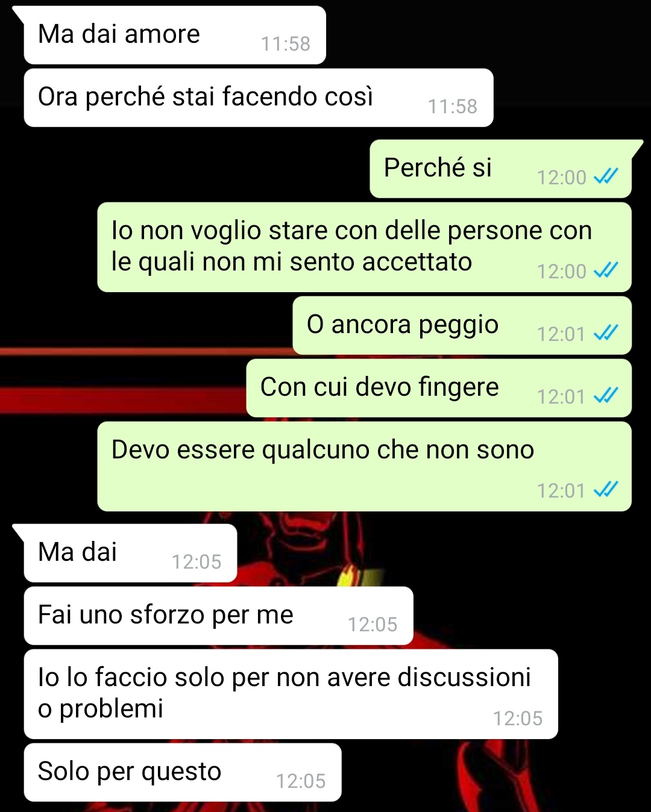Select 'Fai uno sforzo per me' message
The width and height of the screenshot is (651, 812).
(218, 616)
